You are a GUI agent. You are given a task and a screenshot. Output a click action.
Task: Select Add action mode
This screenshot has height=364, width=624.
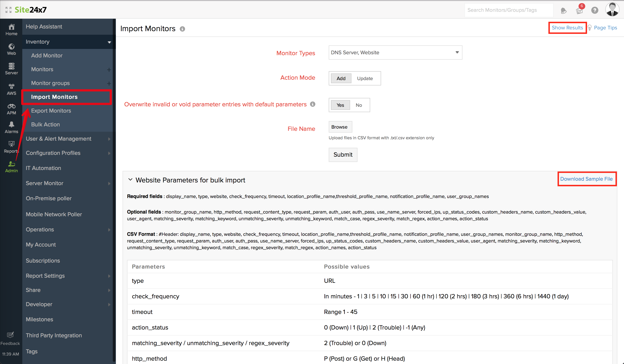click(341, 78)
